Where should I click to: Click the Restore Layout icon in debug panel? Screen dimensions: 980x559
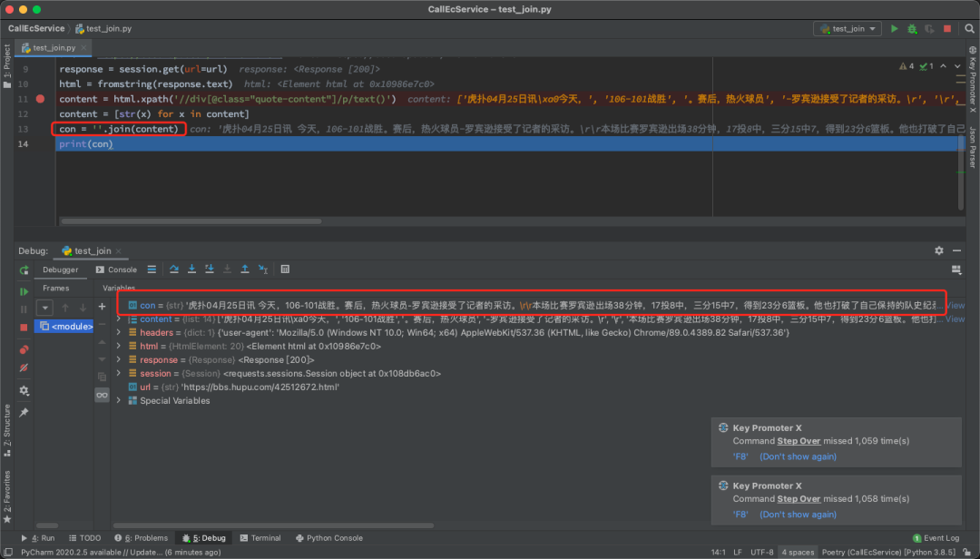pyautogui.click(x=956, y=270)
